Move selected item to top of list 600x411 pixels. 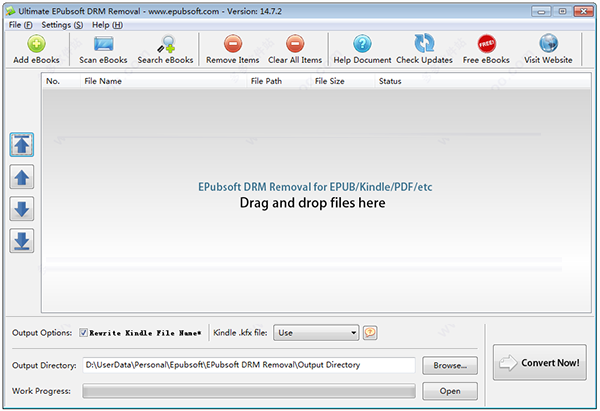click(22, 145)
